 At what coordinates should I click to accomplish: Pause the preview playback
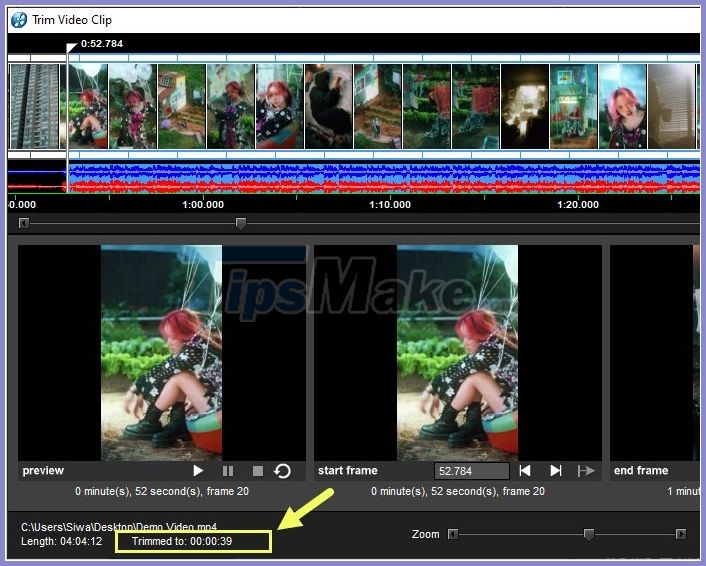228,471
